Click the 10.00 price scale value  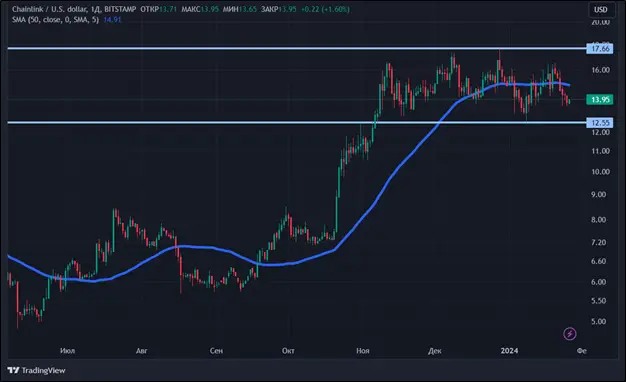pyautogui.click(x=601, y=172)
